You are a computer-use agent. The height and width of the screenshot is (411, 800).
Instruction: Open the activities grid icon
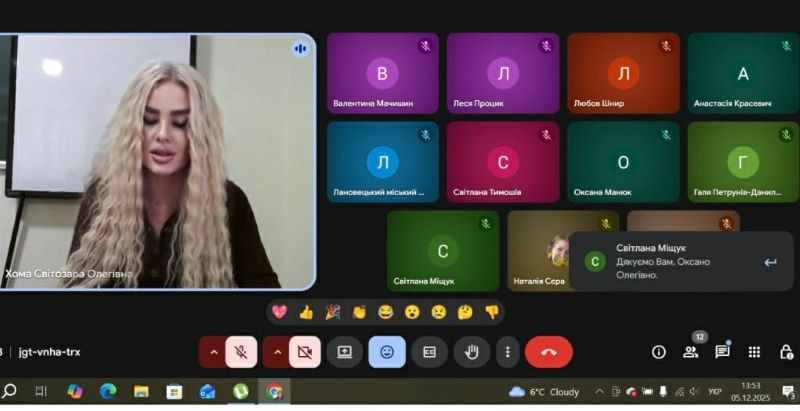pyautogui.click(x=754, y=352)
